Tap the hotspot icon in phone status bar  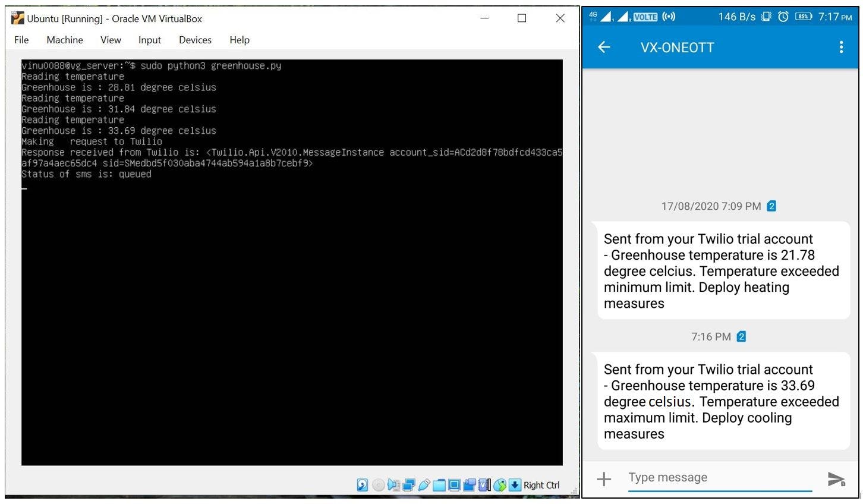(x=669, y=16)
